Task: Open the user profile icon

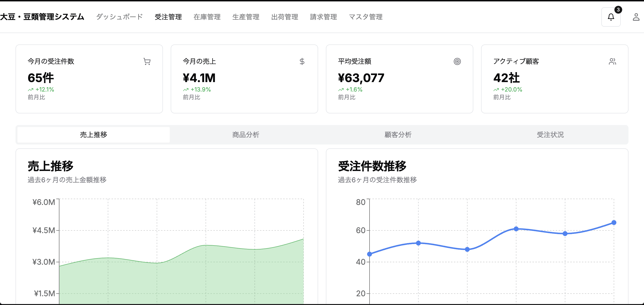Action: pos(636,17)
